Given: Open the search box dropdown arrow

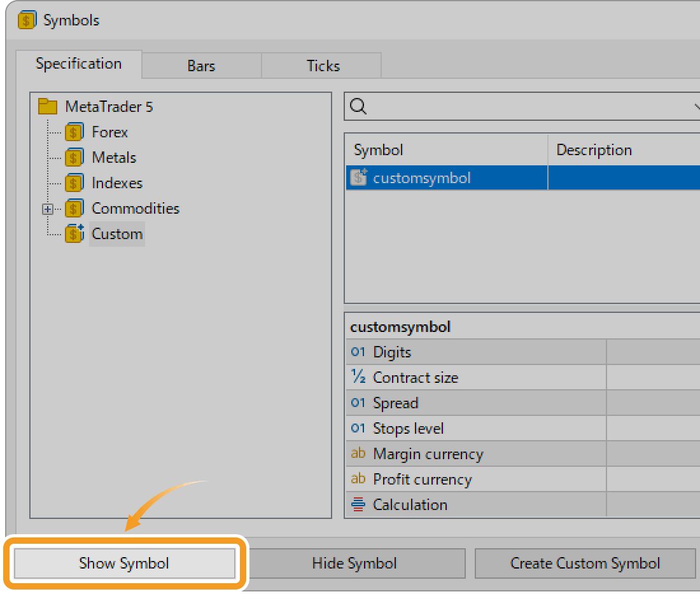Looking at the screenshot, I should click(x=696, y=107).
